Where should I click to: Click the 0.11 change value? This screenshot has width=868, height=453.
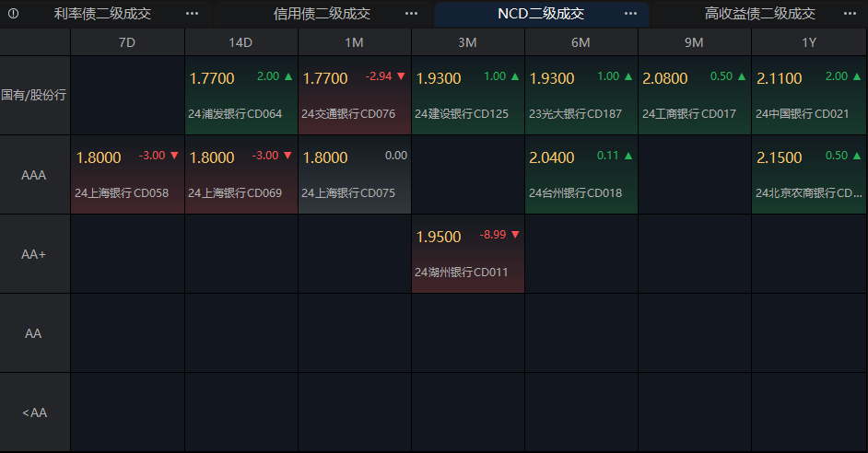point(607,156)
